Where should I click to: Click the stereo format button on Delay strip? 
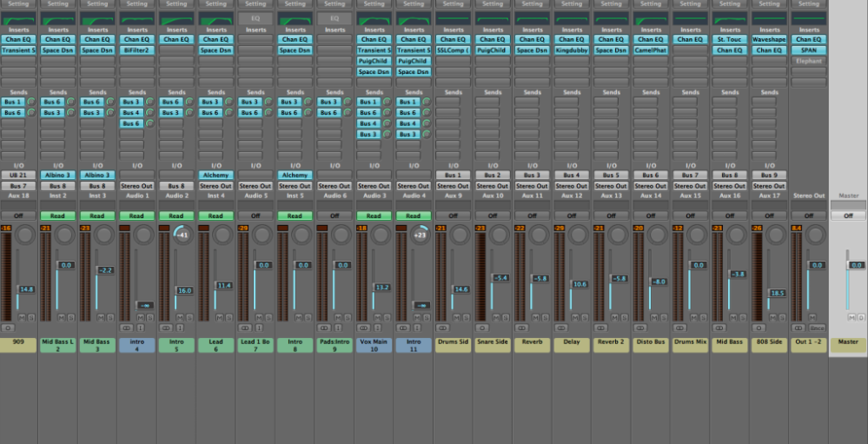[560, 328]
